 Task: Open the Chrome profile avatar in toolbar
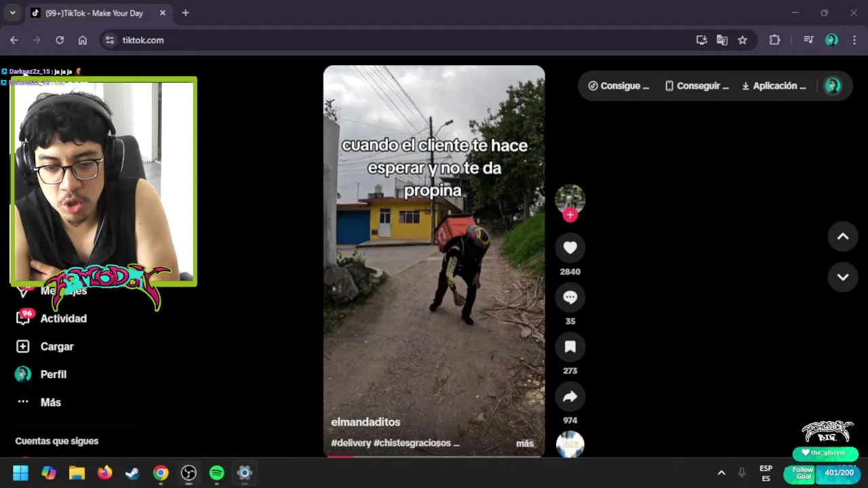[831, 40]
